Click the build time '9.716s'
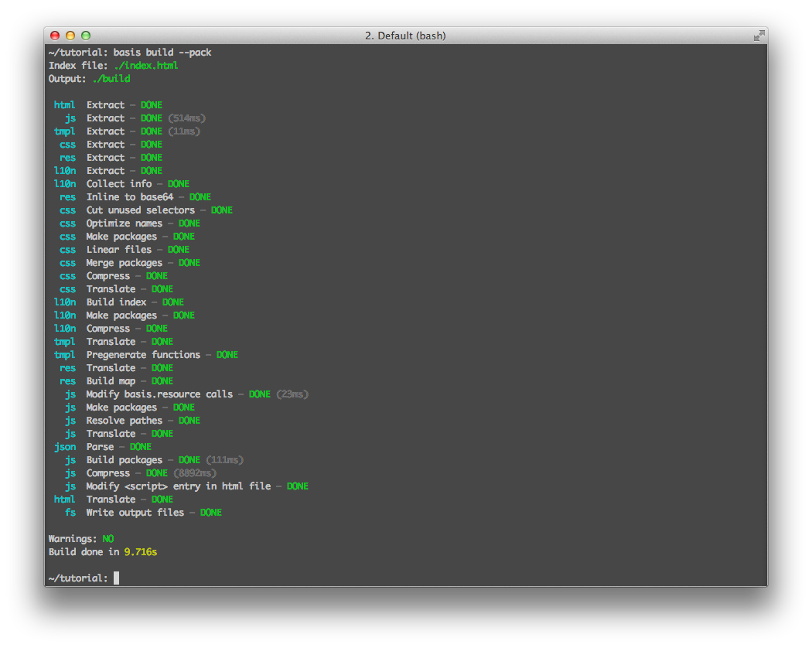The height and width of the screenshot is (648, 812). pos(140,552)
